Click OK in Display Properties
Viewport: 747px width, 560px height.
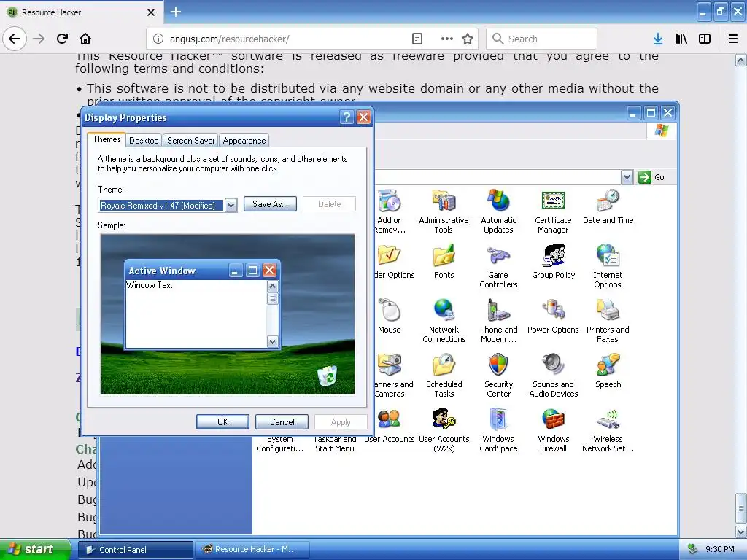click(223, 422)
